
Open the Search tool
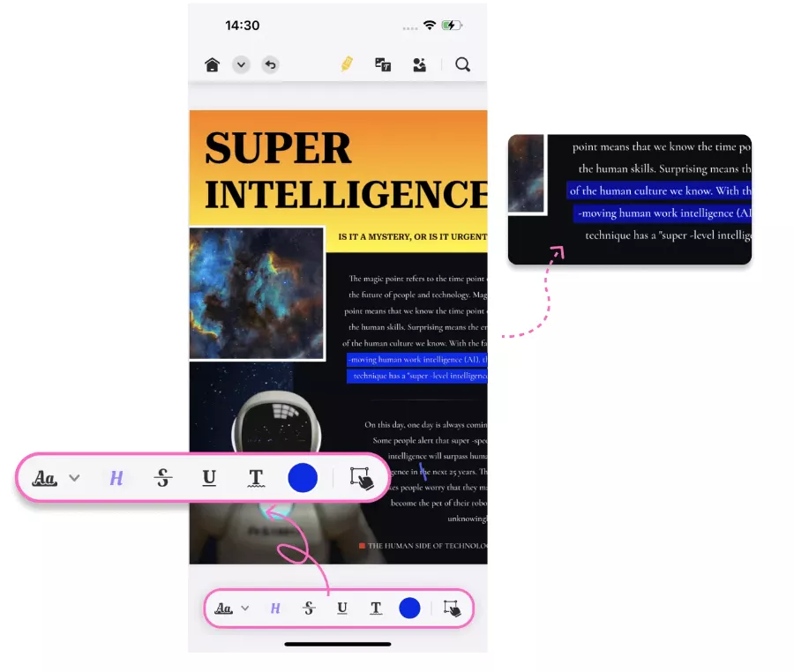[x=462, y=64]
